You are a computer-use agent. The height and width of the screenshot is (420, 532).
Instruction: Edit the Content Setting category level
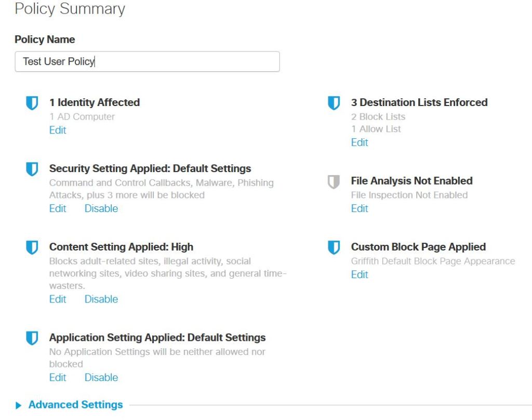58,299
